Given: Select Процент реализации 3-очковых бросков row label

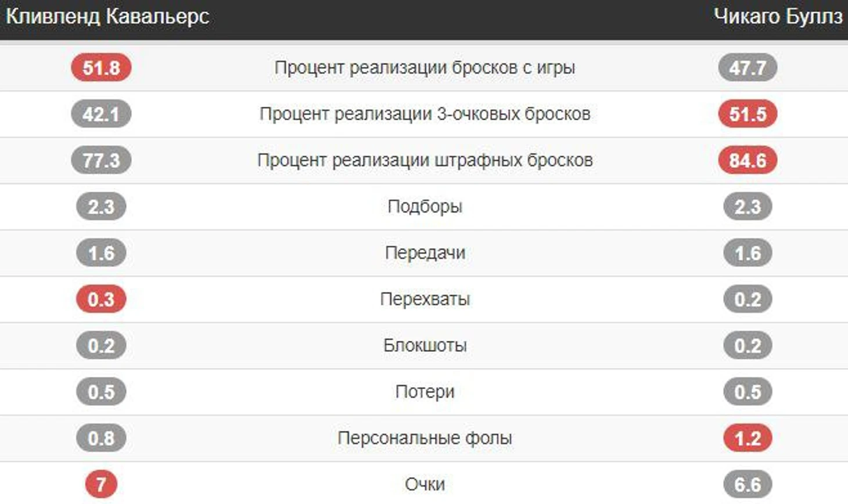Looking at the screenshot, I should [x=425, y=114].
